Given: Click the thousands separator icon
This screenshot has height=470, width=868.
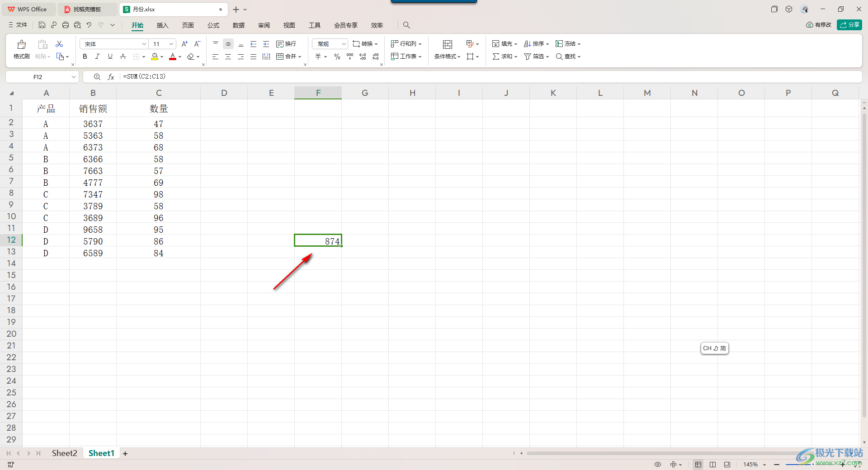Looking at the screenshot, I should pos(350,56).
